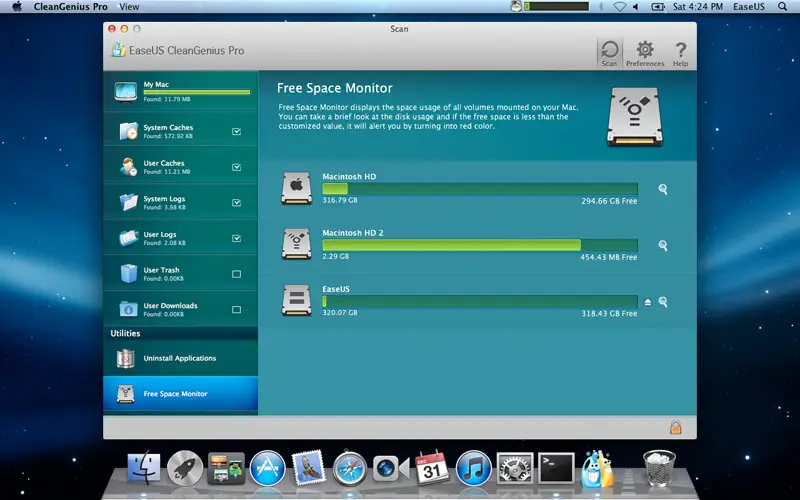Click the battery status icon
800x500 pixels.
[x=658, y=7]
